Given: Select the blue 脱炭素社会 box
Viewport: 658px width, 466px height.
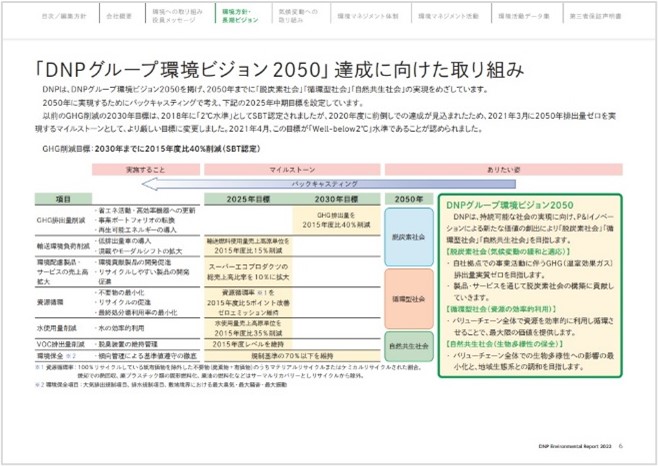Looking at the screenshot, I should 405,240.
